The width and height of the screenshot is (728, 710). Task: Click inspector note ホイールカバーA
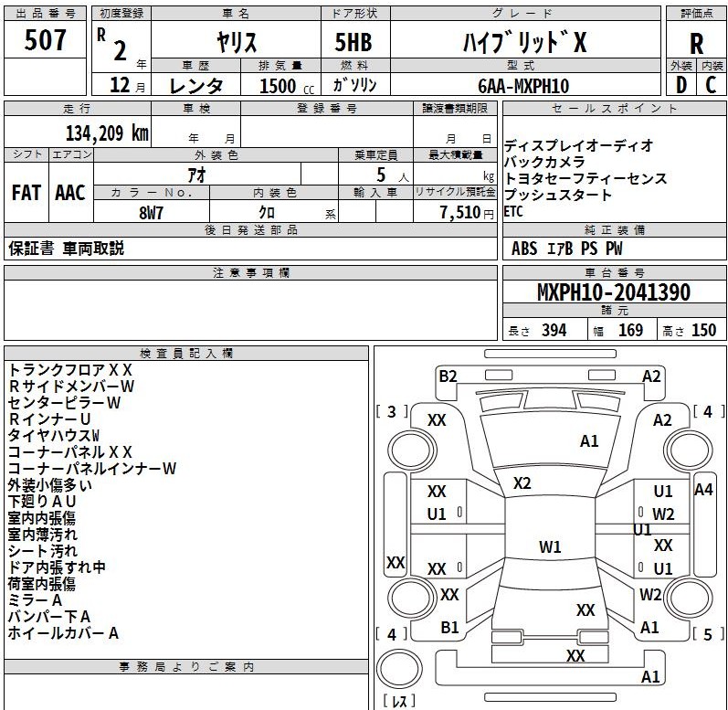click(x=63, y=633)
